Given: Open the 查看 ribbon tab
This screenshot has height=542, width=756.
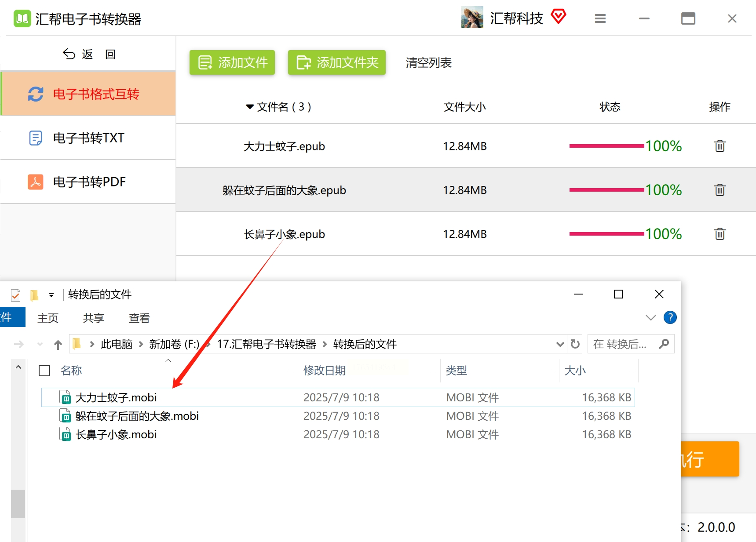Looking at the screenshot, I should pyautogui.click(x=139, y=318).
